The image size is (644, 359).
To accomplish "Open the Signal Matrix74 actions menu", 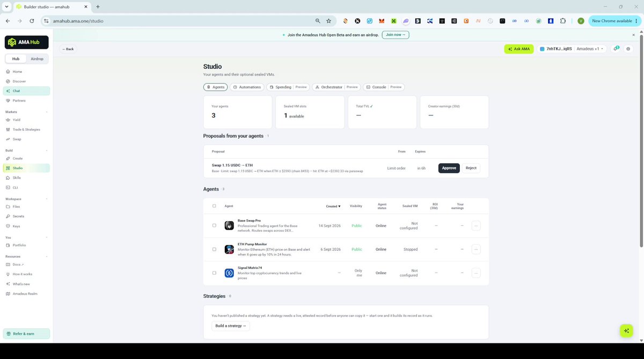I will pyautogui.click(x=476, y=273).
